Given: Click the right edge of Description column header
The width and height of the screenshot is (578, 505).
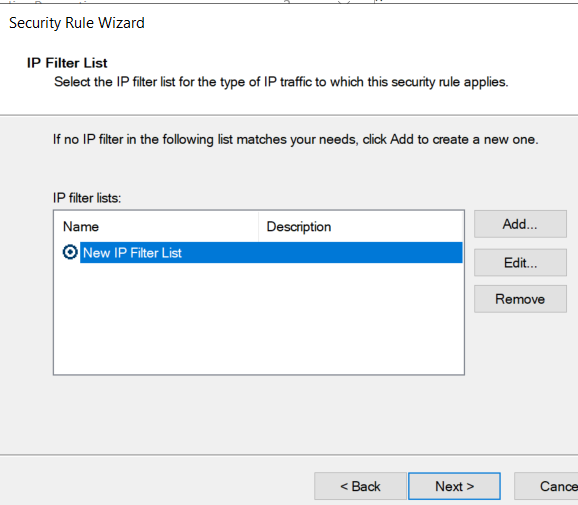Looking at the screenshot, I should tap(462, 226).
